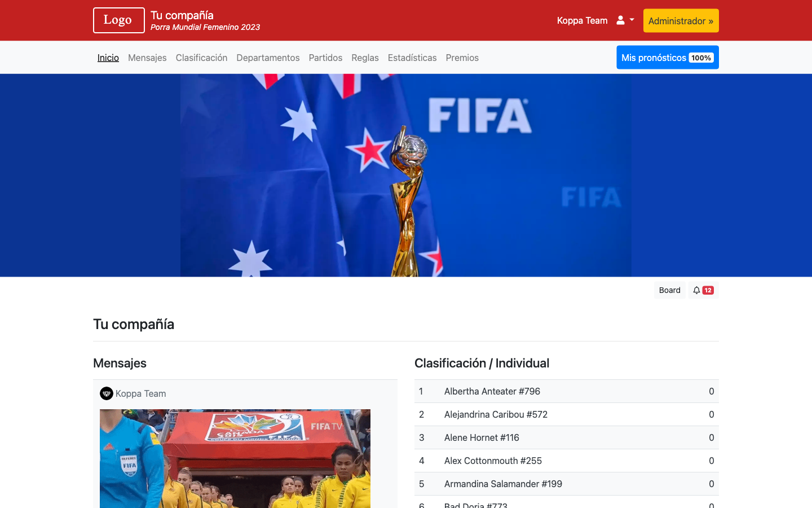Navigate to Departamentos

(268, 58)
